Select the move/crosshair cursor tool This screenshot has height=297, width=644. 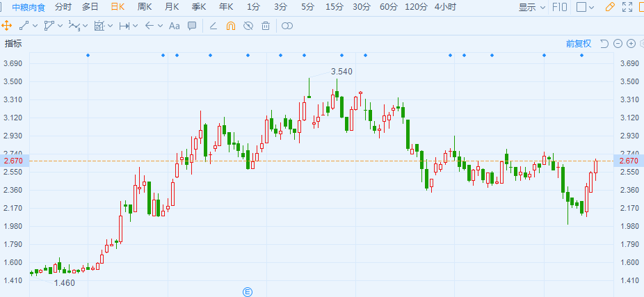[6, 26]
